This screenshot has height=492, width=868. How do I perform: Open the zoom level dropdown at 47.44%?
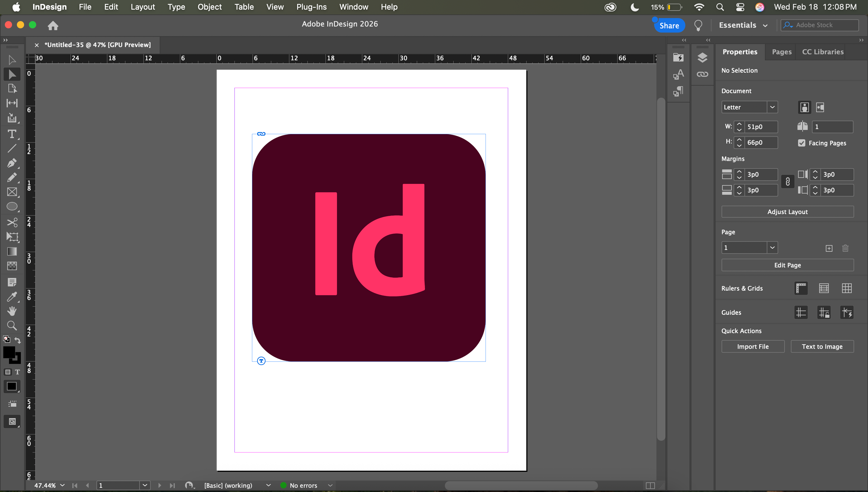[62, 485]
